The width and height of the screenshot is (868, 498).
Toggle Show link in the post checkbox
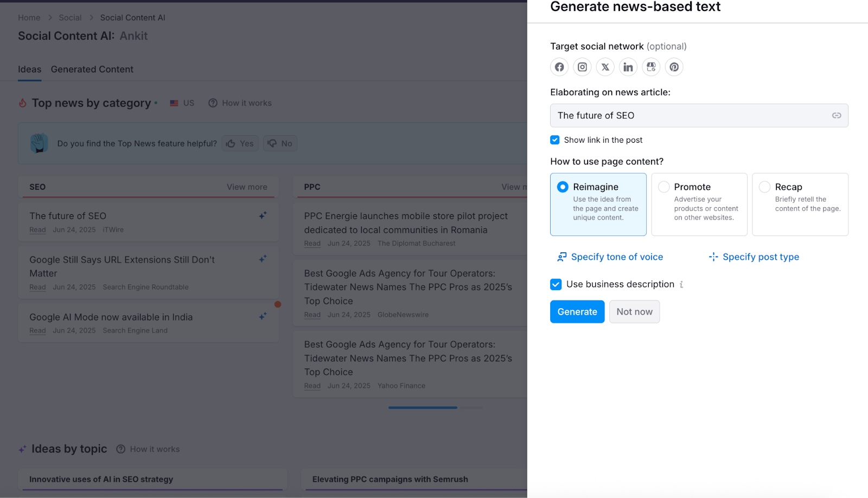[555, 140]
